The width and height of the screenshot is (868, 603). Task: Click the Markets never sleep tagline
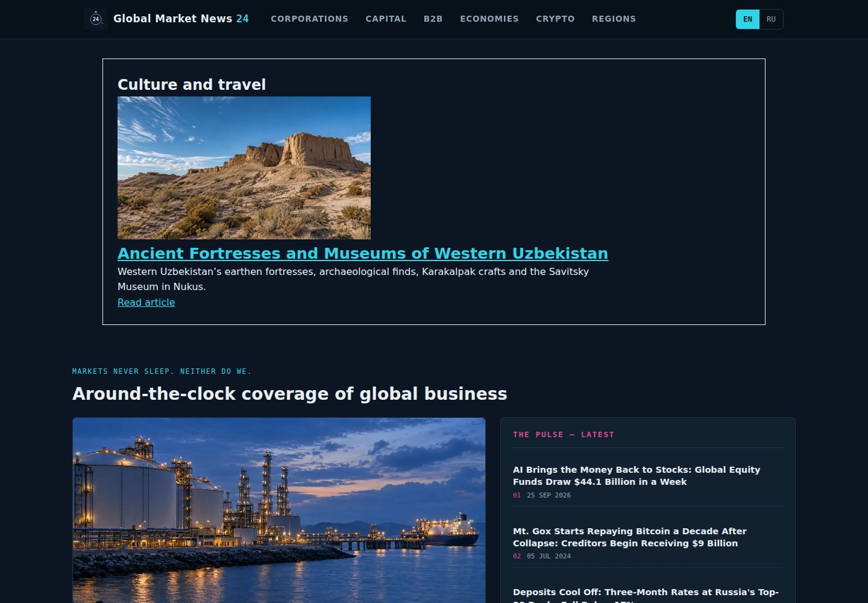pyautogui.click(x=162, y=371)
